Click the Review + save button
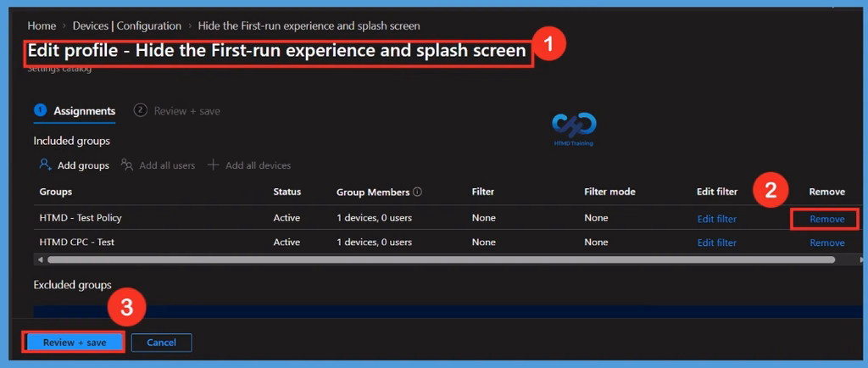This screenshot has height=368, width=868. tap(75, 343)
